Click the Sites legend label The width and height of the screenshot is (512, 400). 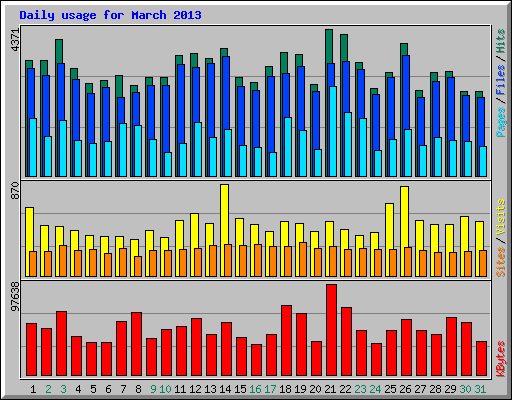[501, 262]
